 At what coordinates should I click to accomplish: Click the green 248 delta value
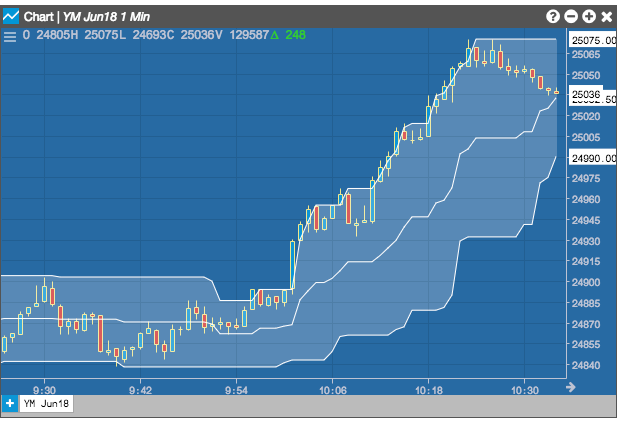coord(296,35)
